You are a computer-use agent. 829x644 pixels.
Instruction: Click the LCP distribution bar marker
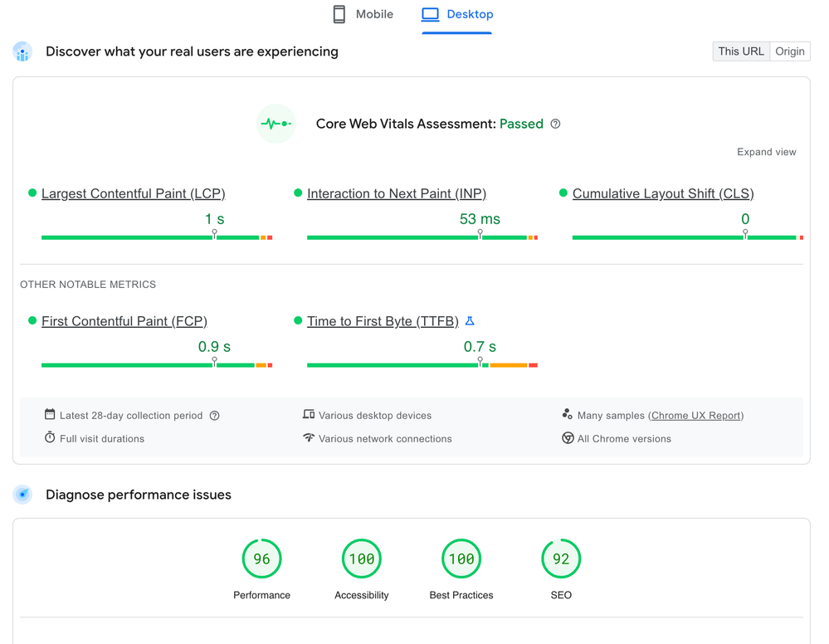(x=214, y=234)
